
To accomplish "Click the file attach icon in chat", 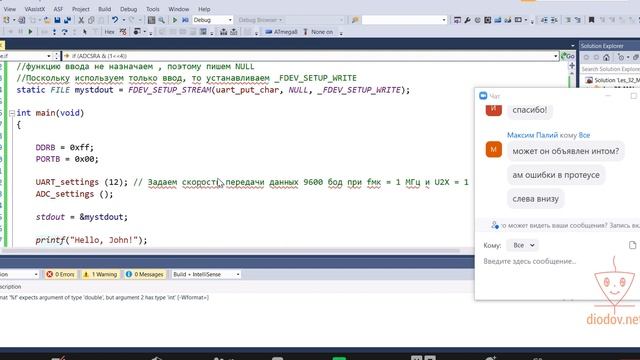I will [632, 245].
